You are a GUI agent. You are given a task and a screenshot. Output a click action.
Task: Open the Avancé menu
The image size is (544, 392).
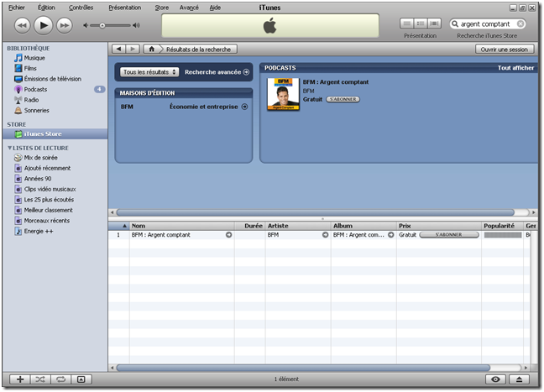(189, 8)
